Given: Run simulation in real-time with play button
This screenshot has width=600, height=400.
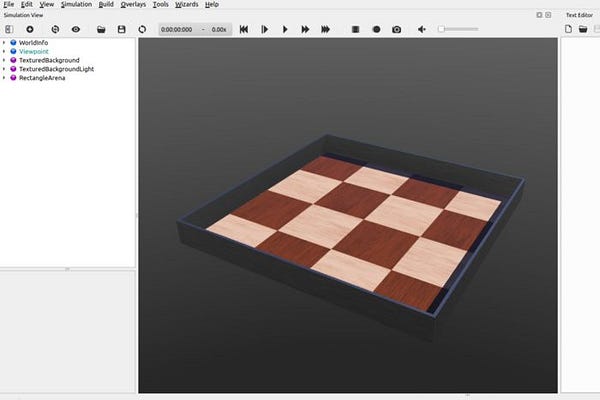Looking at the screenshot, I should click(x=285, y=29).
